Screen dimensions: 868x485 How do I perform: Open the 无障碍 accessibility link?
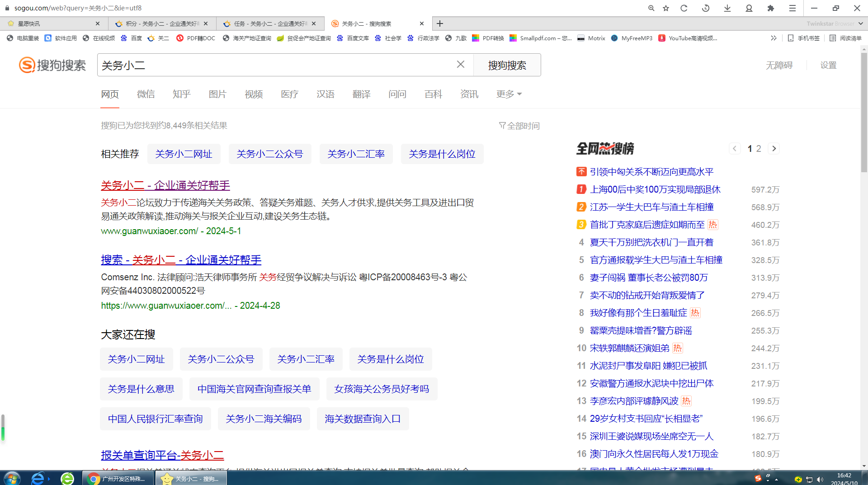coord(779,65)
